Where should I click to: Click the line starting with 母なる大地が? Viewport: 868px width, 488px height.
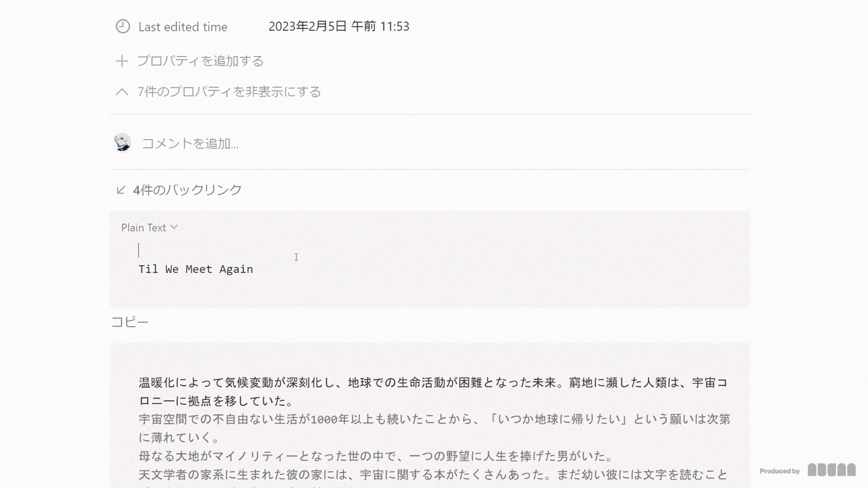coord(376,457)
